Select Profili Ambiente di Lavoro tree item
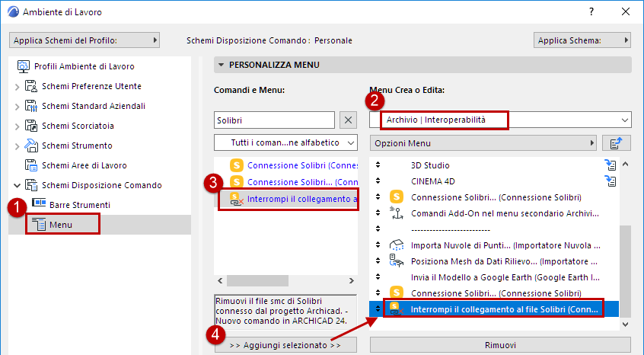 point(84,66)
